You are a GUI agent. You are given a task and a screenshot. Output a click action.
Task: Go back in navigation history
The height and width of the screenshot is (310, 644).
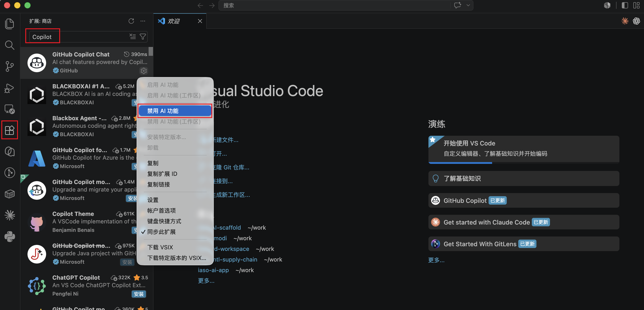pos(200,6)
